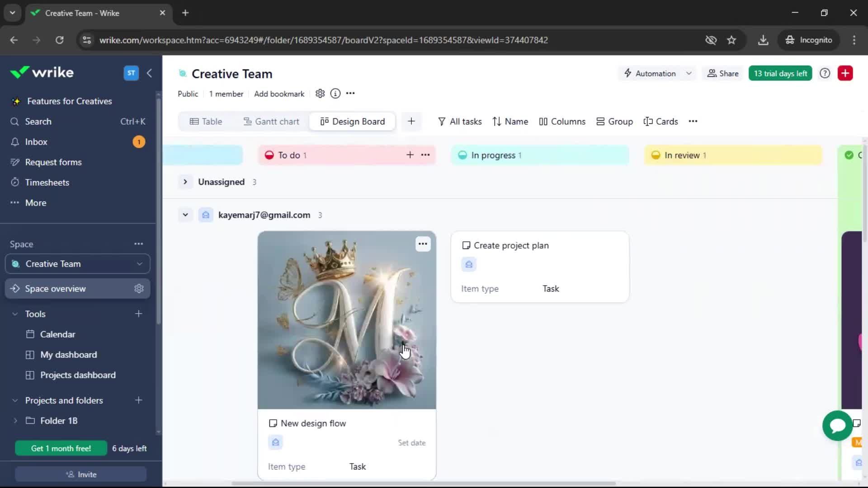Click the Wrike logo in the sidebar

(42, 72)
